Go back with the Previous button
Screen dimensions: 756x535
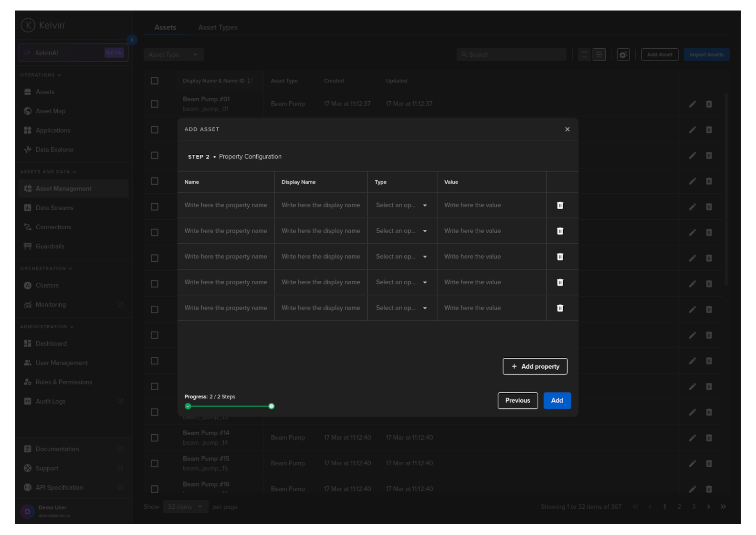517,401
